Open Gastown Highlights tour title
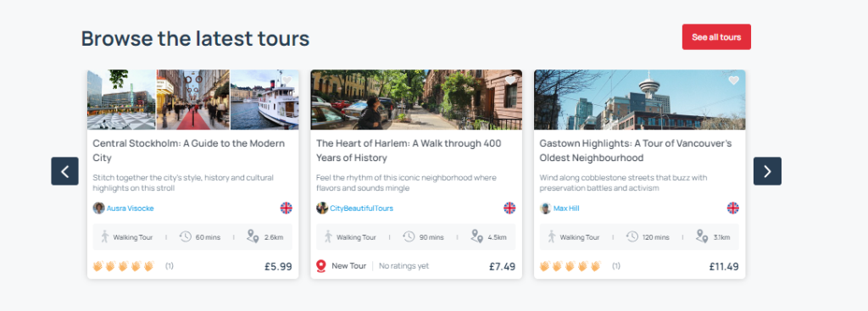868x311 pixels. point(636,151)
